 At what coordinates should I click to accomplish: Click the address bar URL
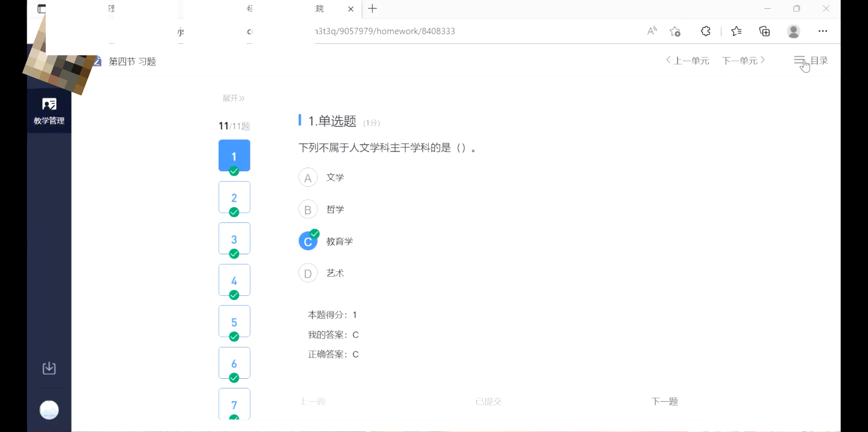[386, 31]
